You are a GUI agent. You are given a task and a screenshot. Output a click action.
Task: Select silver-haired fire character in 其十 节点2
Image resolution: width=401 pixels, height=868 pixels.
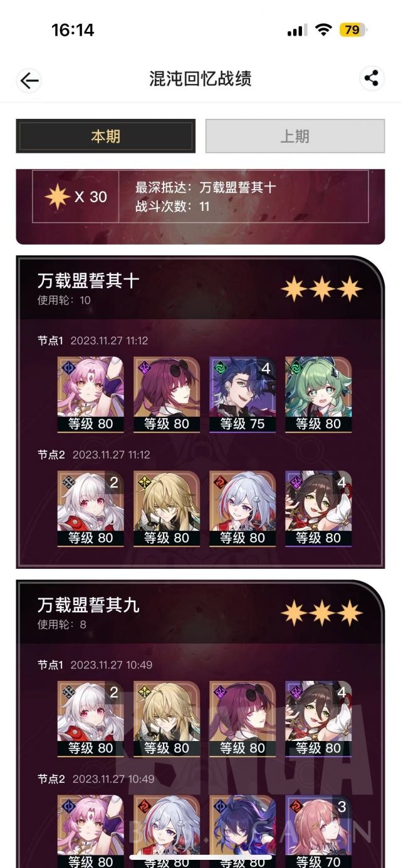pos(242,508)
